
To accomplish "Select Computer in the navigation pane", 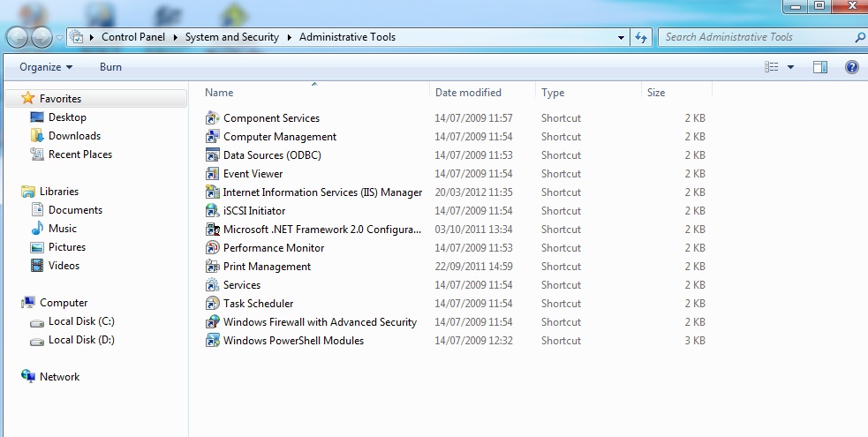I will pos(64,303).
